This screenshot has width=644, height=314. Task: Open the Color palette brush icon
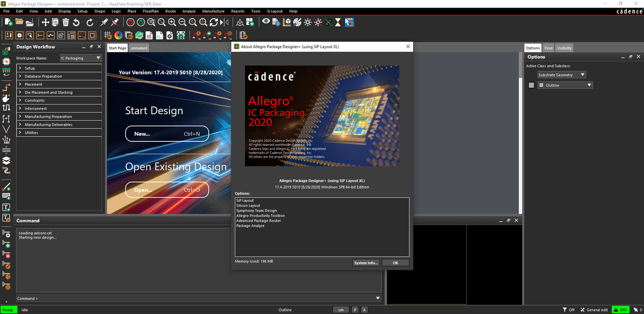tap(297, 22)
